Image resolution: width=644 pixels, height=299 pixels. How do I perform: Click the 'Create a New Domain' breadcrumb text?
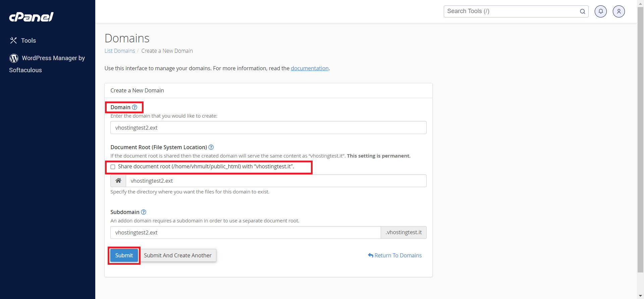tap(167, 51)
